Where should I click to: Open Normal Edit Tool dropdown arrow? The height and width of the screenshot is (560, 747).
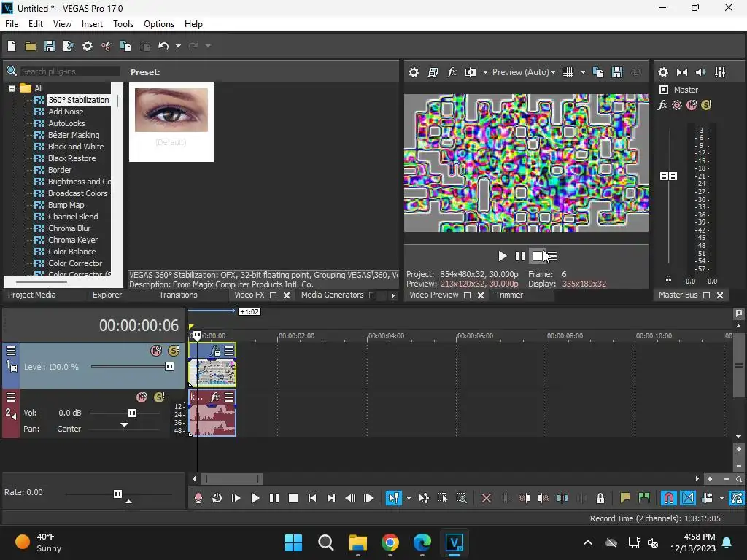tap(409, 499)
